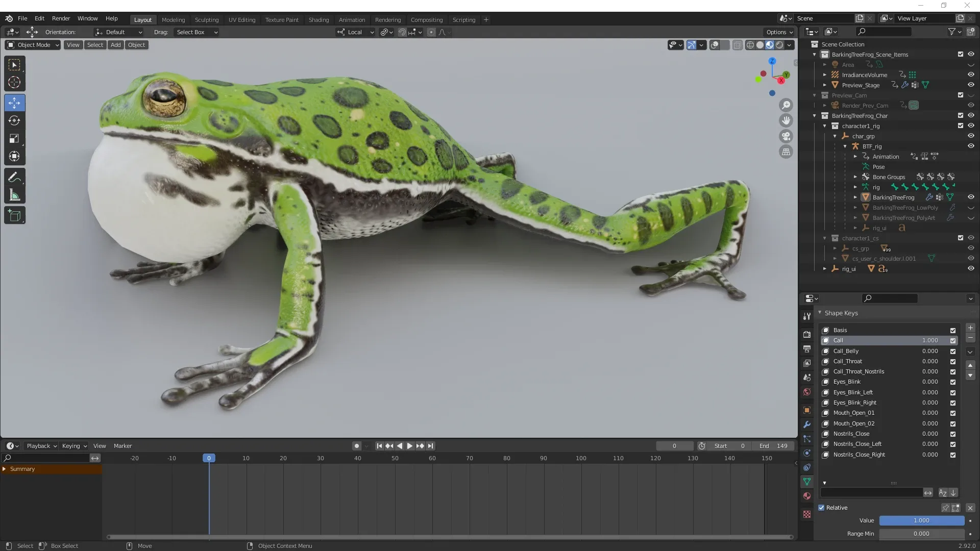Open the Output properties tab
Image resolution: width=980 pixels, height=551 pixels.
click(806, 349)
